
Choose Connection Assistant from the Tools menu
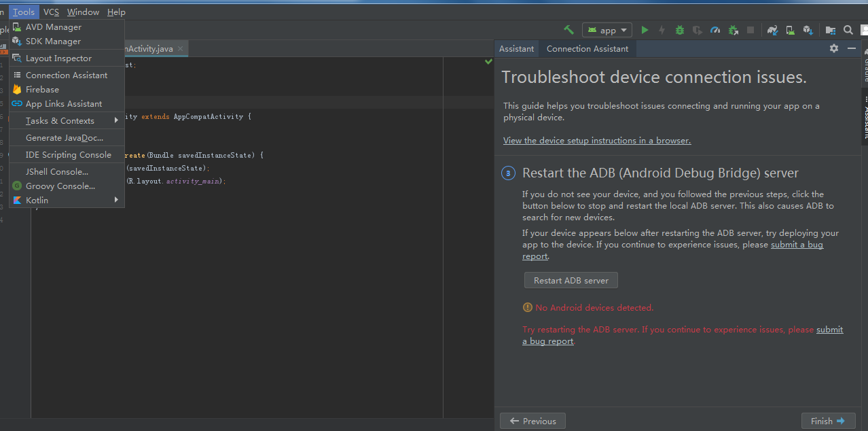(67, 75)
